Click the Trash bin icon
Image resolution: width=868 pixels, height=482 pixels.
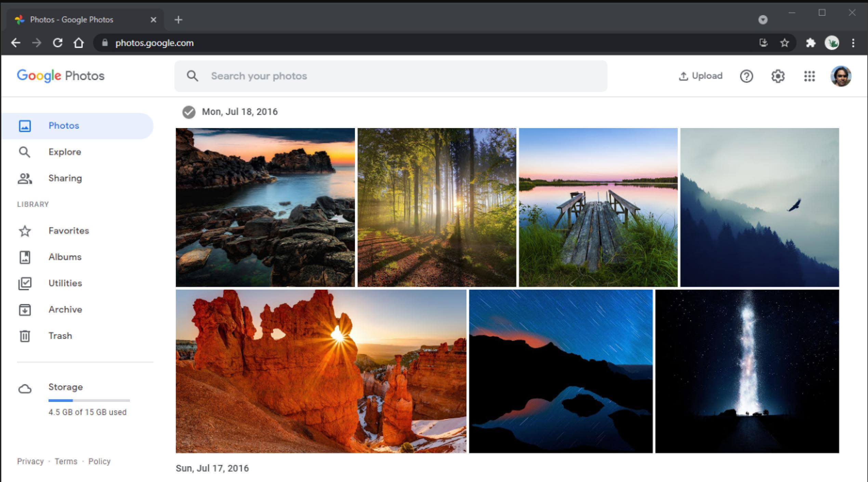pos(25,336)
